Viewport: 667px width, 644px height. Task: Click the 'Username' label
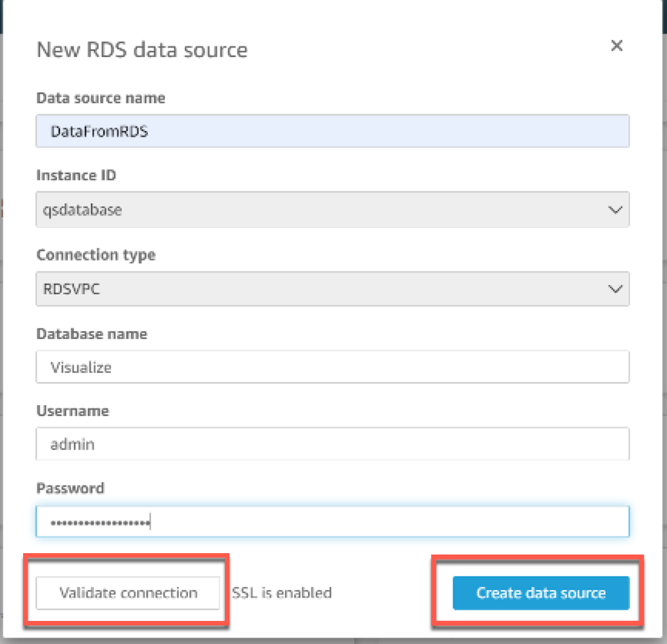[x=72, y=411]
